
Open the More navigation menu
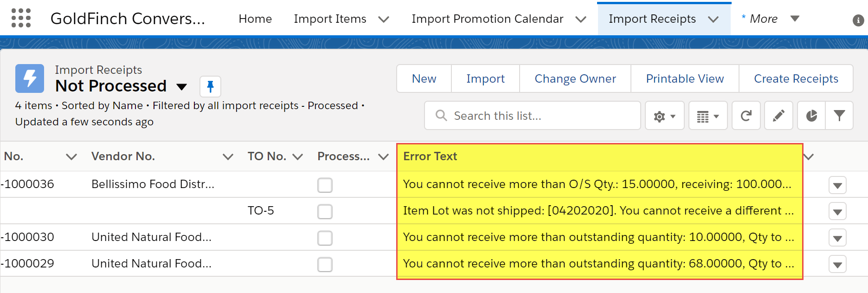coord(771,19)
